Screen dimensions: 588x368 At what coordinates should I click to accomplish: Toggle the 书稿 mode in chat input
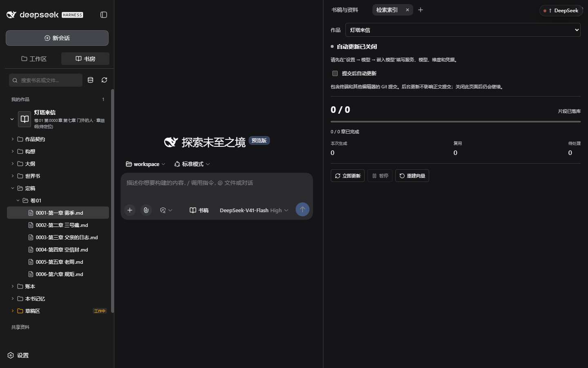[199, 210]
